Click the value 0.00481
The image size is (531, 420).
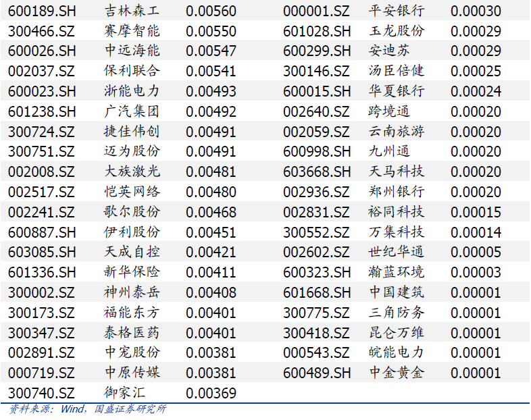[x=211, y=172]
